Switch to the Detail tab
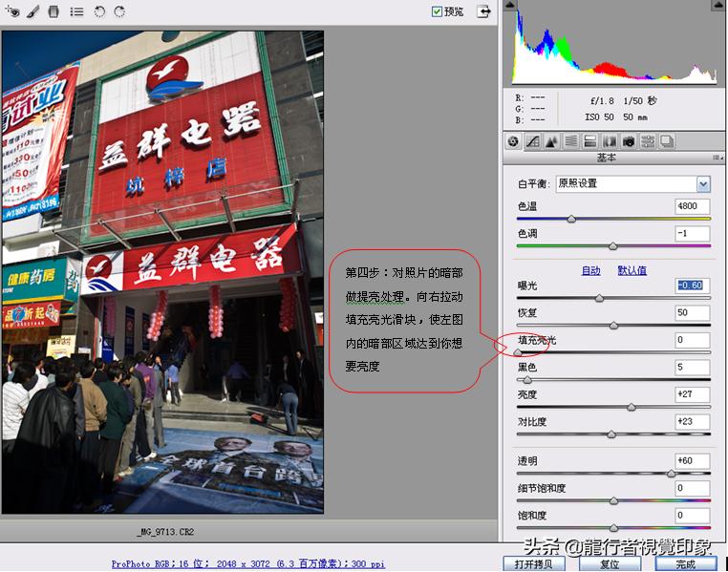The width and height of the screenshot is (728, 572). click(x=551, y=141)
